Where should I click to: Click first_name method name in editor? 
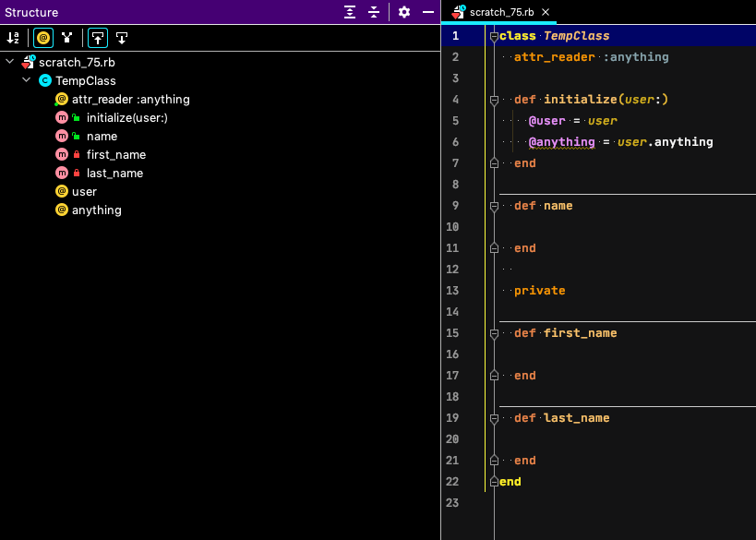point(580,333)
